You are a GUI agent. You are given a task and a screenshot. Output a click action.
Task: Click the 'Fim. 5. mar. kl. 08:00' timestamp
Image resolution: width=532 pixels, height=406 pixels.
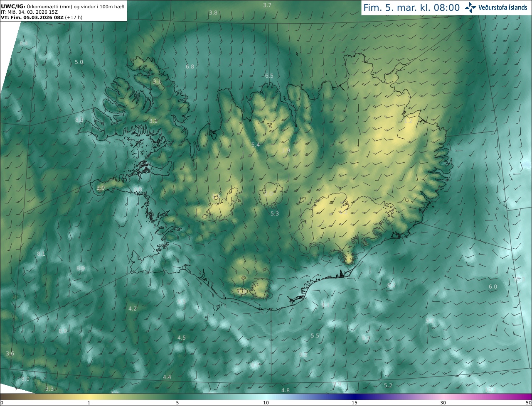tap(411, 7)
